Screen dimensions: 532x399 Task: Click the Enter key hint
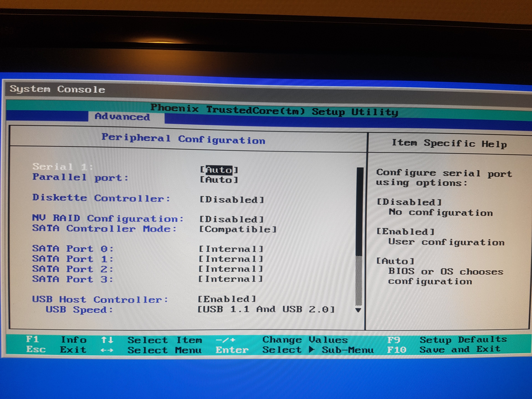tap(232, 350)
